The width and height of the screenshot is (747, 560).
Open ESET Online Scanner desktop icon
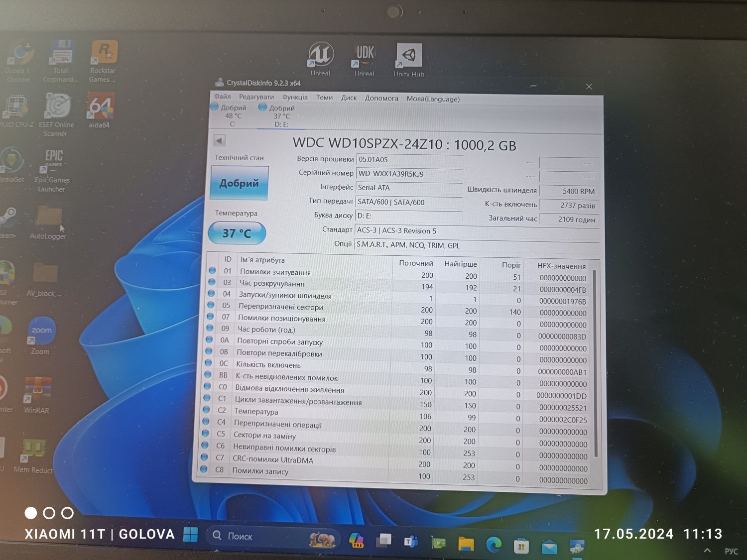tap(56, 115)
